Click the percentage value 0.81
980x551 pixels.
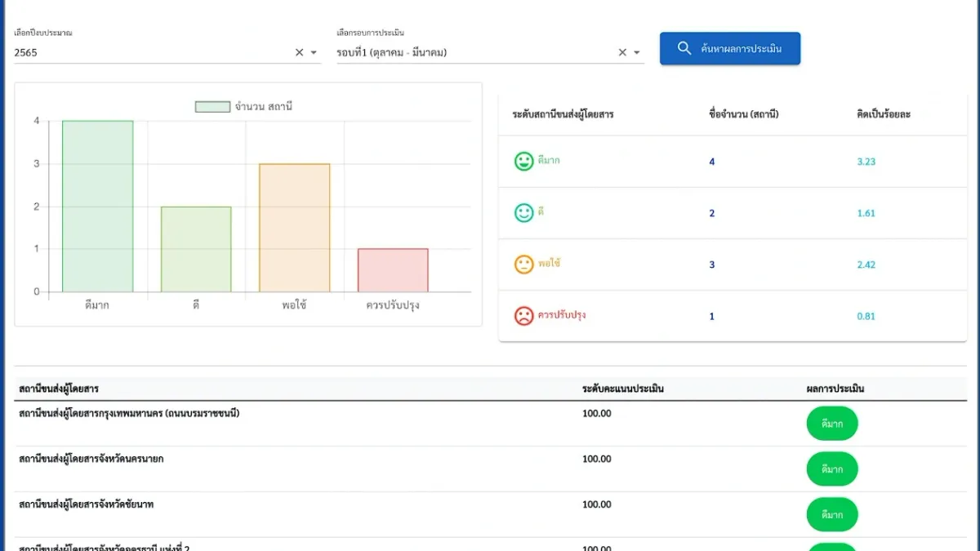[866, 316]
